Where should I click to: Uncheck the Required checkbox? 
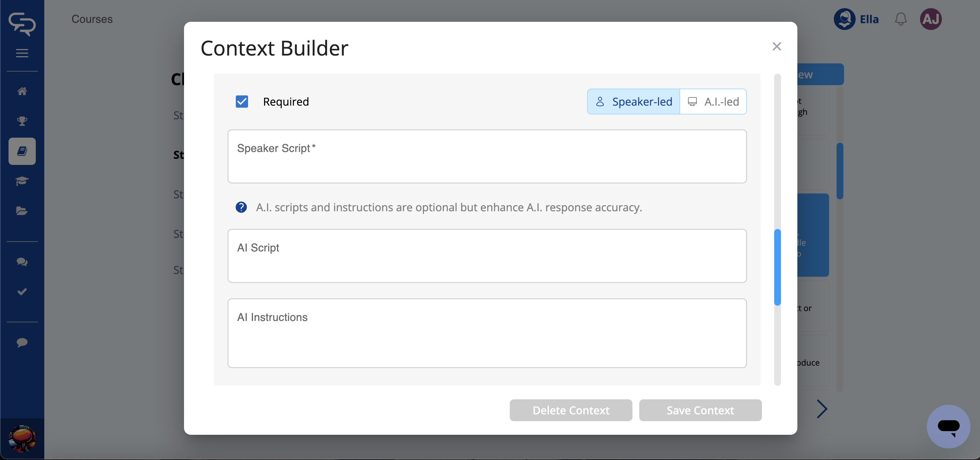click(242, 102)
